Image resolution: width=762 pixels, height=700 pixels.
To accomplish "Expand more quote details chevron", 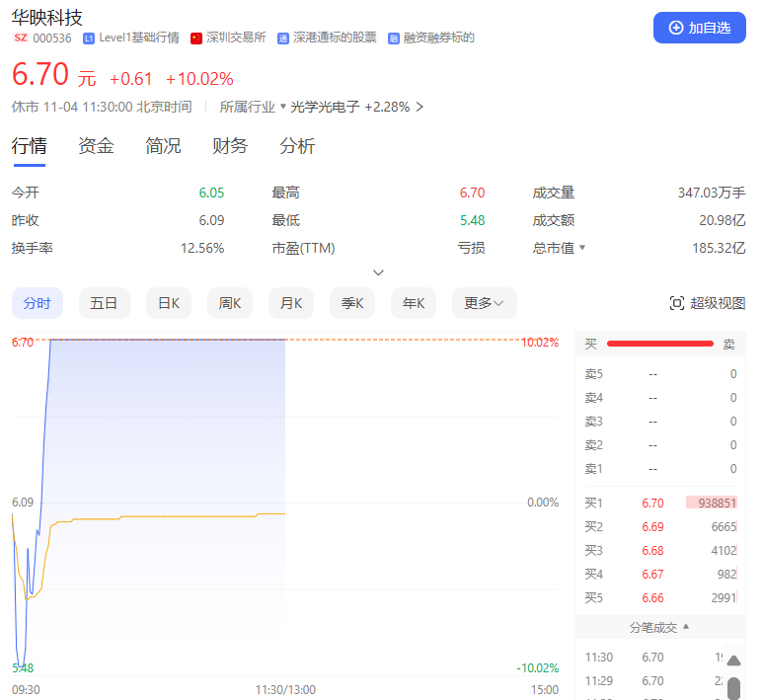I will tap(378, 272).
